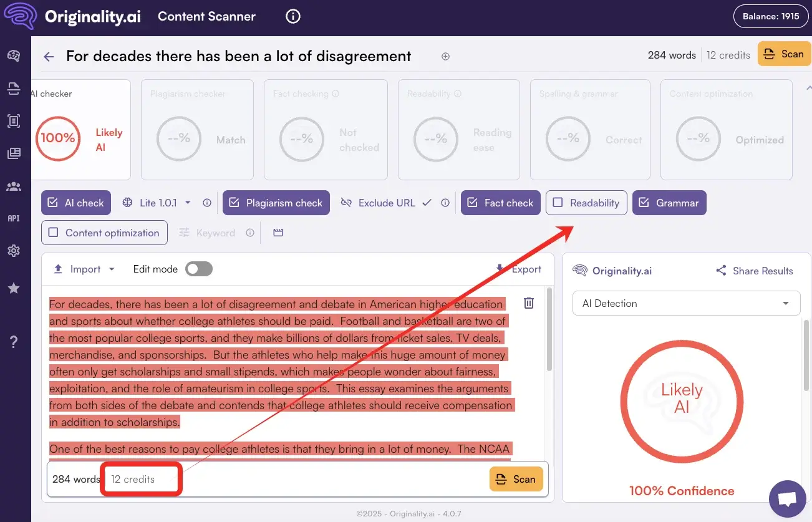Click the 100% Confidence text
Viewport: 812px width, 522px height.
tap(682, 491)
